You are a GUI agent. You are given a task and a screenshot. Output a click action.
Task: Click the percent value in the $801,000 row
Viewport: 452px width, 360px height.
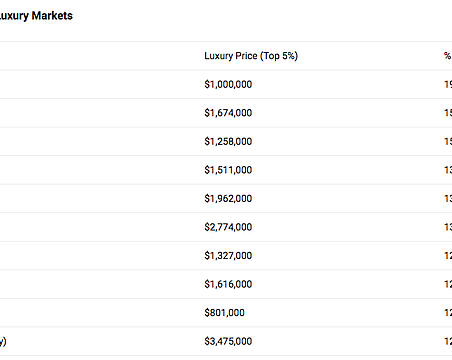point(448,313)
